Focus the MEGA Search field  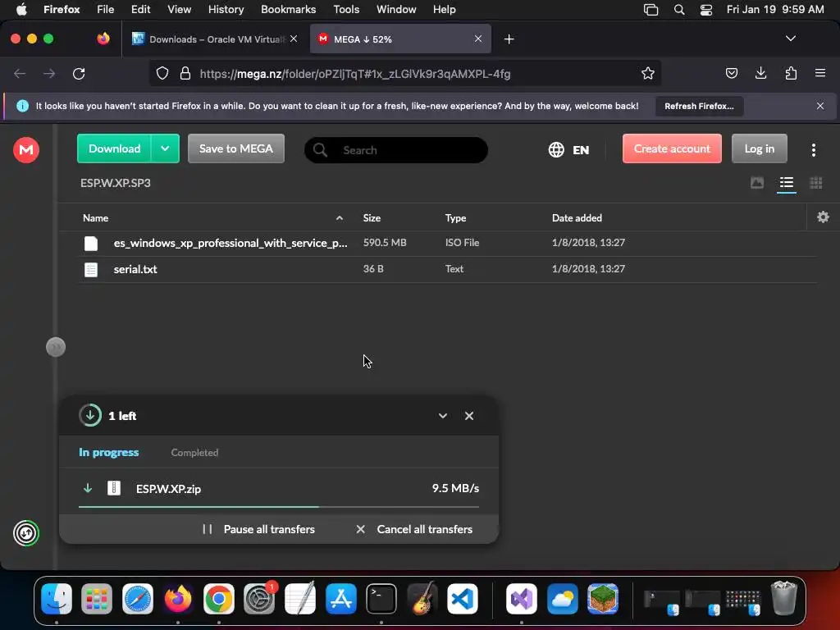[x=396, y=150]
